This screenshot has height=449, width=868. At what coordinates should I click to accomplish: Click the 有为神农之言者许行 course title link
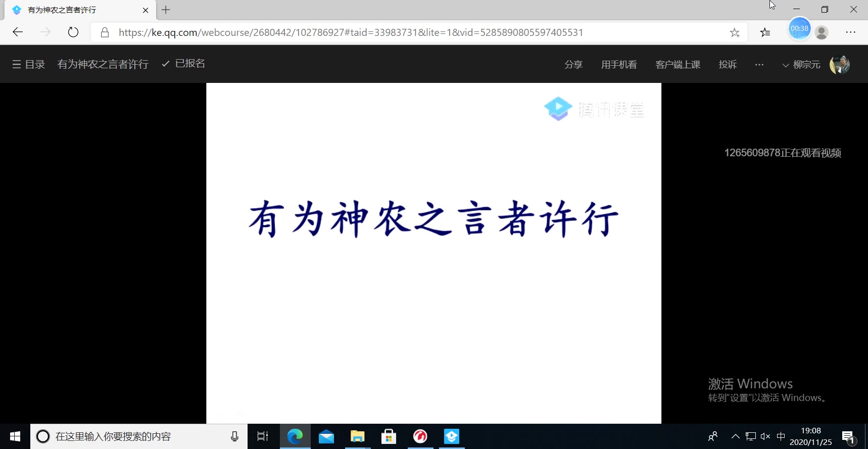[103, 64]
